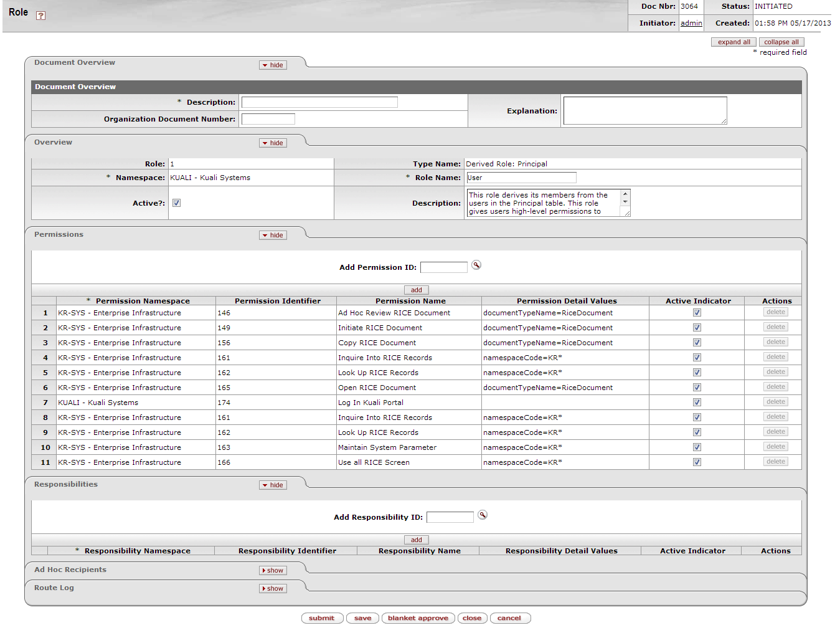Hide the Responsibilities section
Image resolution: width=840 pixels, height=625 pixels.
pyautogui.click(x=273, y=485)
